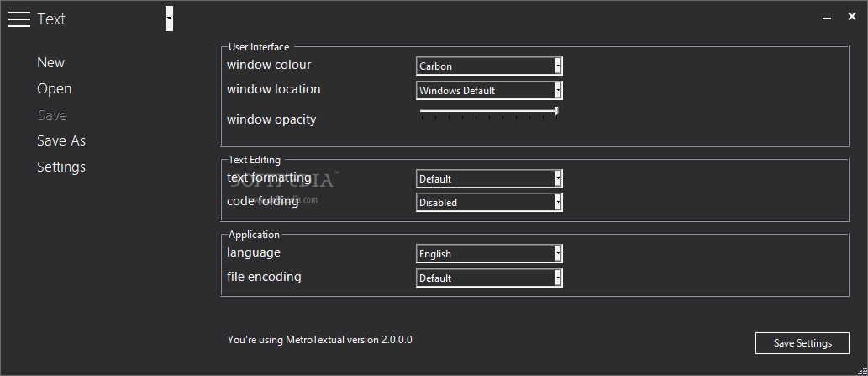868x376 pixels.
Task: Click the middle of the opacity slider track
Action: click(x=489, y=111)
